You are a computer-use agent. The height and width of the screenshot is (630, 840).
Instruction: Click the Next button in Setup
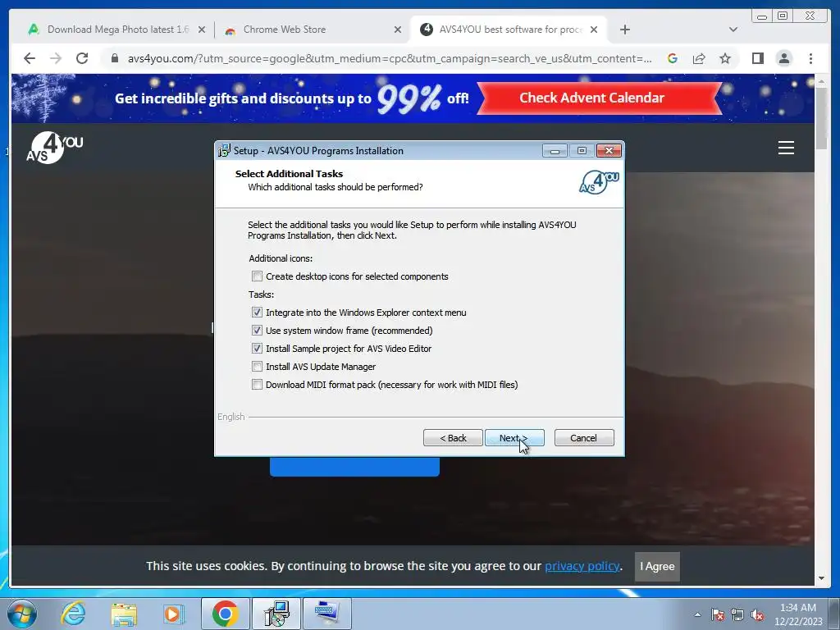(x=514, y=438)
